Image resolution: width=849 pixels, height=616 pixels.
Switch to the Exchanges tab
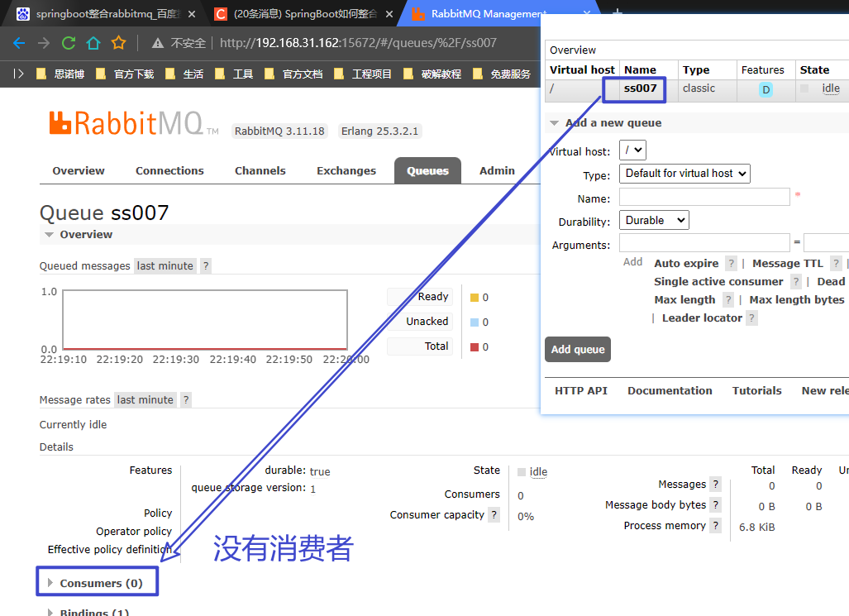click(346, 171)
